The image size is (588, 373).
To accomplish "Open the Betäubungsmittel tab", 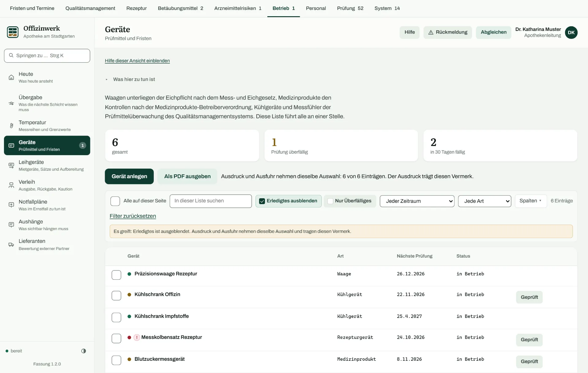I will click(180, 8).
